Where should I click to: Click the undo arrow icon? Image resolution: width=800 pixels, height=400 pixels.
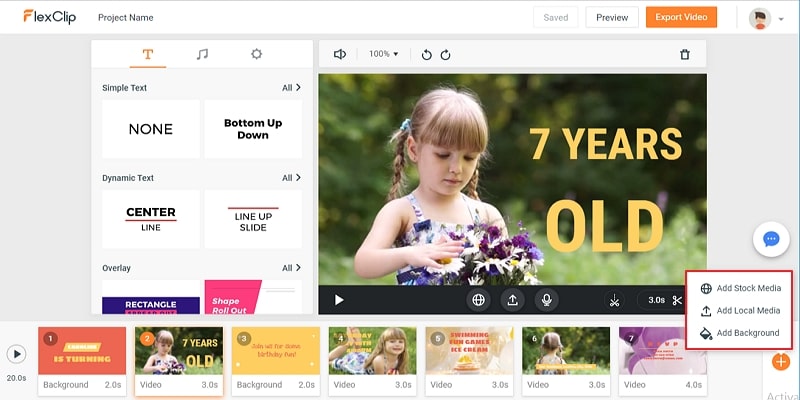pyautogui.click(x=427, y=55)
